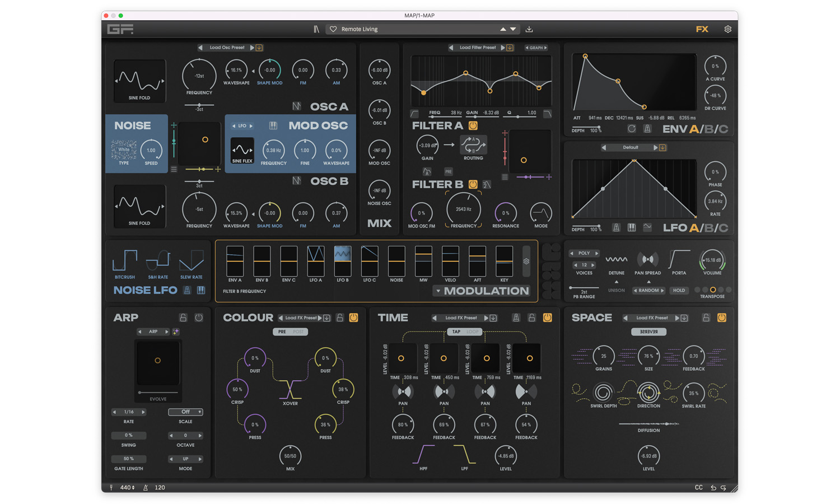The height and width of the screenshot is (504, 840).
Task: Open the Routing A/B icon in Filter A
Action: click(473, 145)
